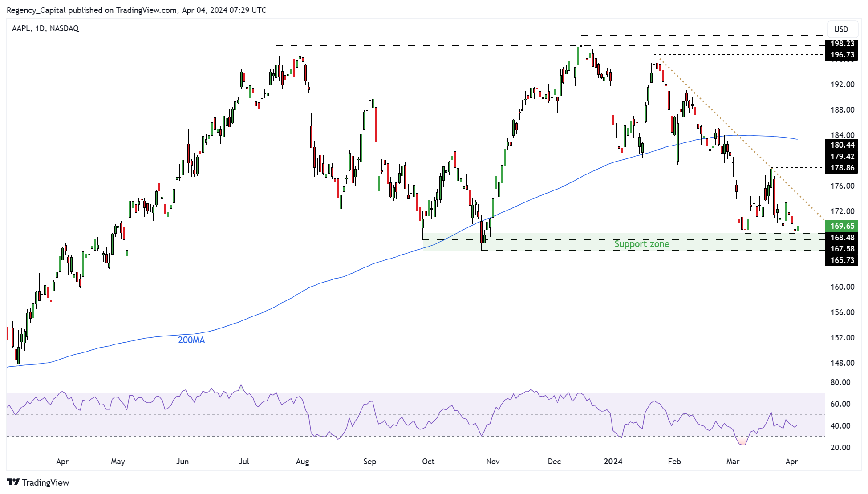The width and height of the screenshot is (868, 494).
Task: Click the Mar label on the time axis
Action: click(x=733, y=462)
